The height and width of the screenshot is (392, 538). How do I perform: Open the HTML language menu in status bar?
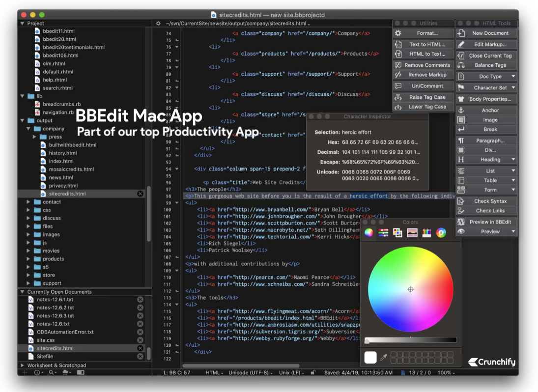coord(214,372)
